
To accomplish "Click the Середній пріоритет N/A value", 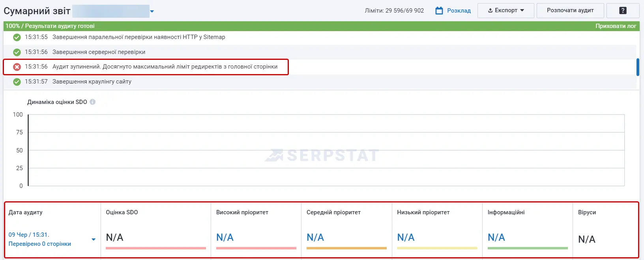I will pos(315,238).
